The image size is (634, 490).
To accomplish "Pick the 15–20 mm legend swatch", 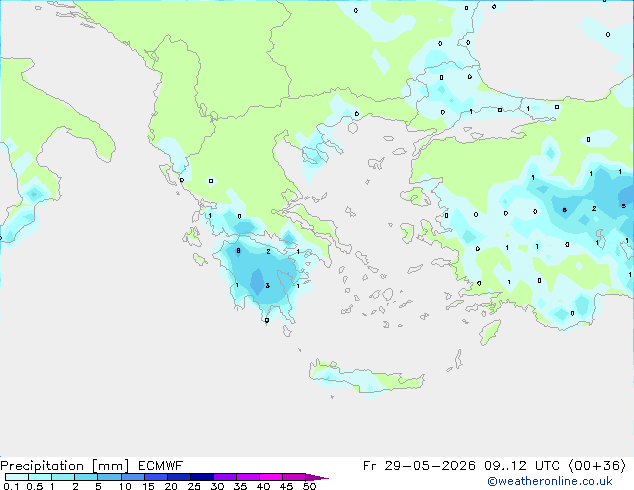I will (156, 477).
